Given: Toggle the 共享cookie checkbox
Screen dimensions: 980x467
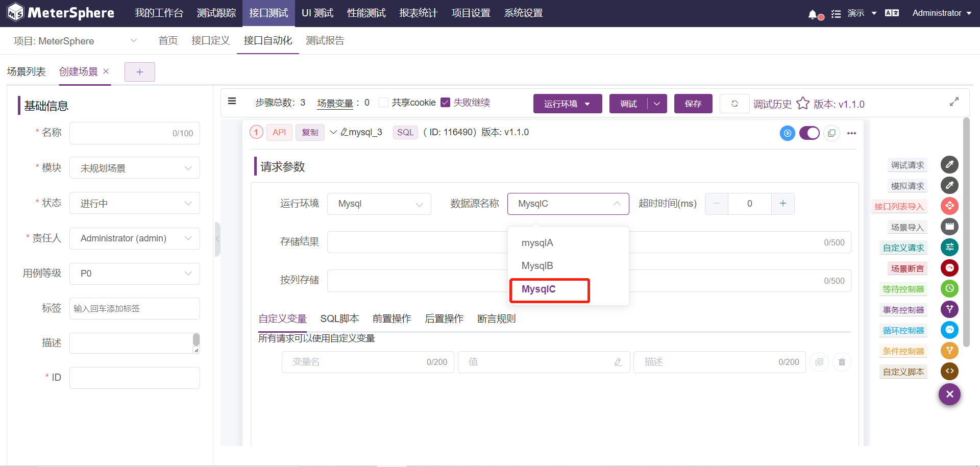Looking at the screenshot, I should (x=384, y=102).
